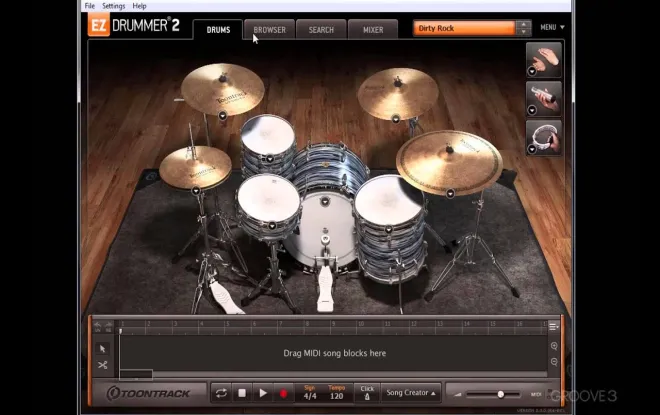Open shaker dropdown arrow
The height and width of the screenshot is (415, 660).
(532, 110)
